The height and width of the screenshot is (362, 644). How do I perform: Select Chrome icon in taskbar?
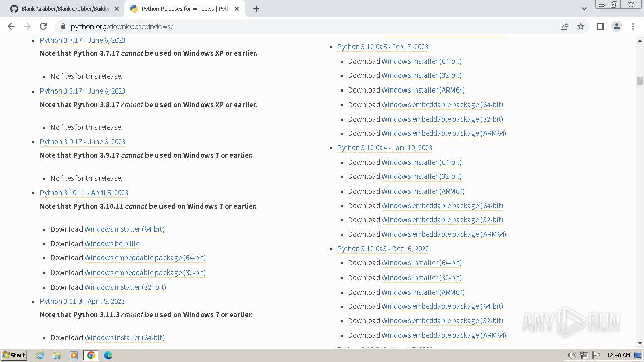pos(91,355)
